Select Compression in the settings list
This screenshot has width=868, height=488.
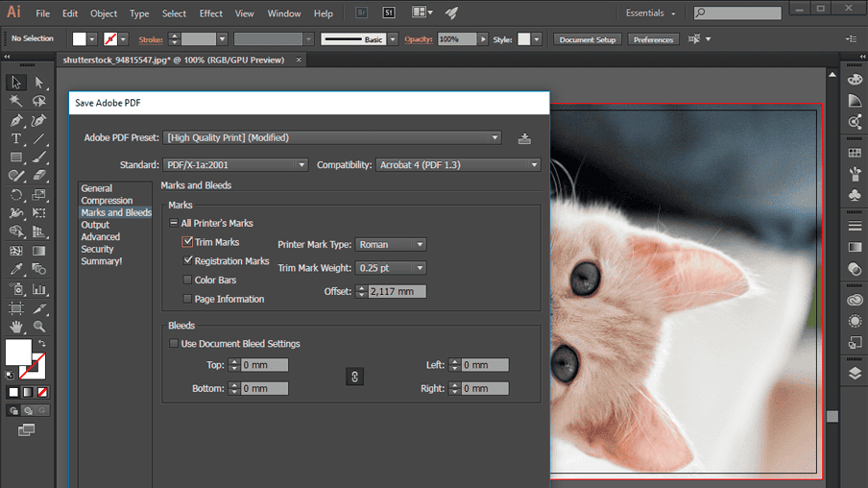pyautogui.click(x=107, y=201)
